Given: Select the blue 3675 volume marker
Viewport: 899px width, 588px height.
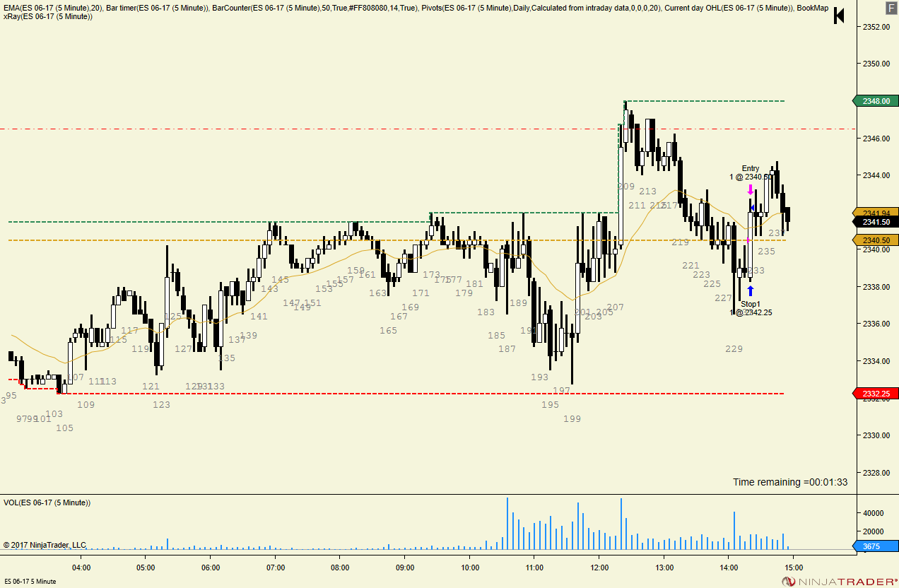Looking at the screenshot, I should pos(876,546).
